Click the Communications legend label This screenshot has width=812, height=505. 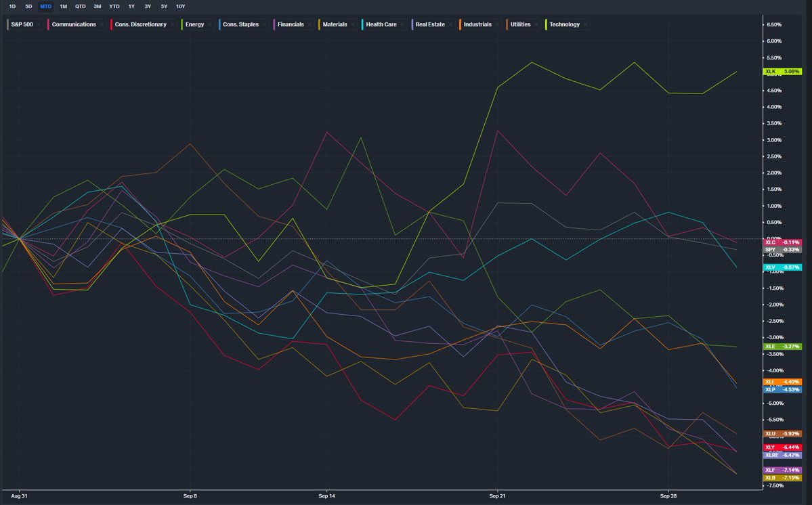pyautogui.click(x=74, y=24)
